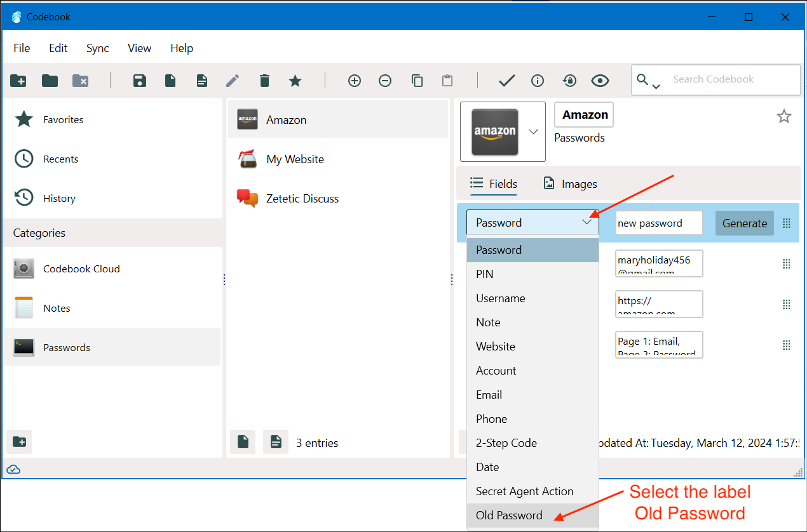This screenshot has width=807, height=532.
Task: Choose 2-Step Code in the label list
Action: tap(533, 443)
